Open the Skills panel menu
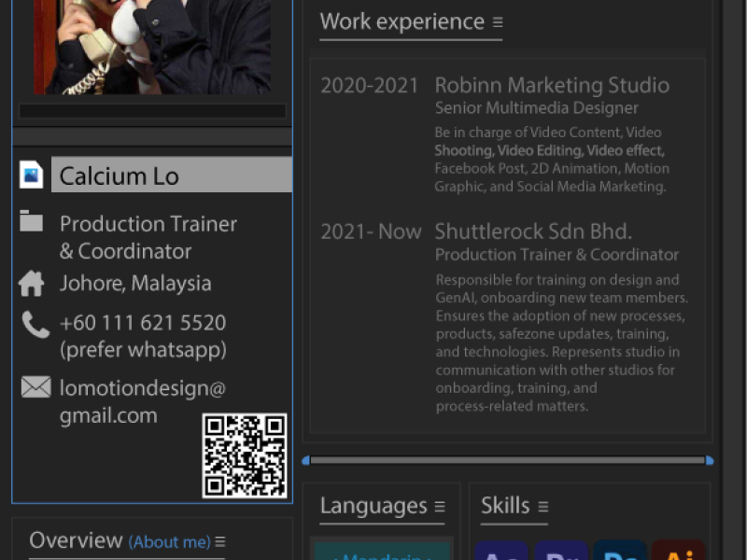Image resolution: width=747 pixels, height=560 pixels. coord(543,507)
